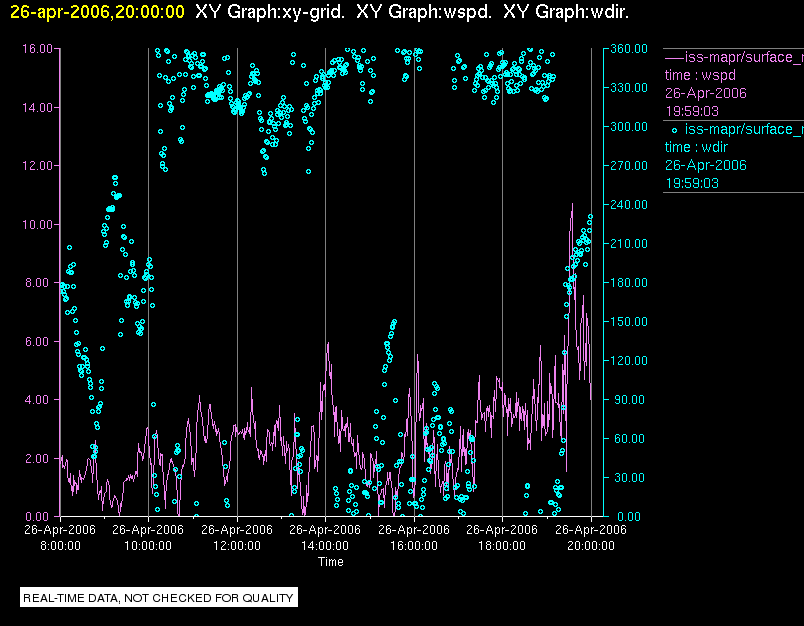
Task: Click the 14:00:00 tick on time axis
Action: click(x=326, y=546)
